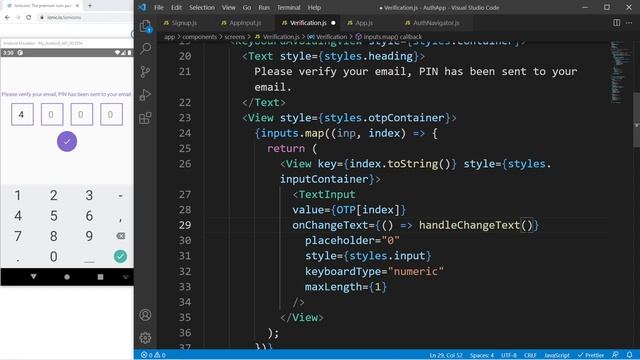Tap the Android back navigation button
This screenshot has height=360, width=640.
pyautogui.click(x=33, y=277)
